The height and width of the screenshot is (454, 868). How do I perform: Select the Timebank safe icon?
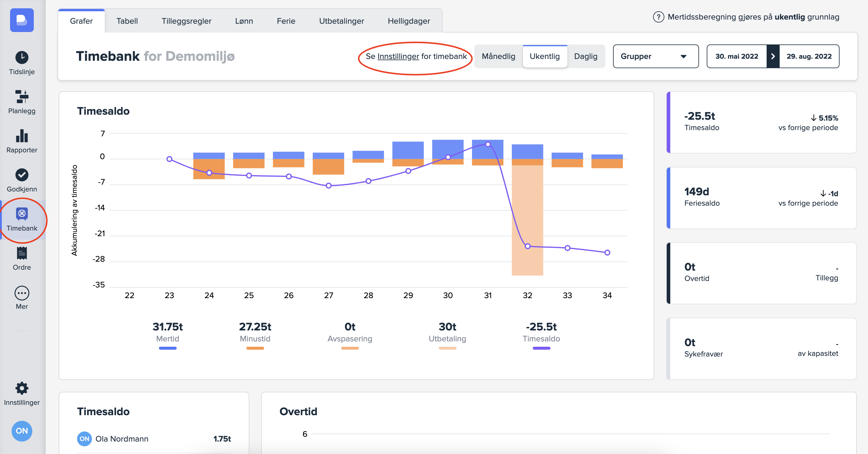pos(22,214)
